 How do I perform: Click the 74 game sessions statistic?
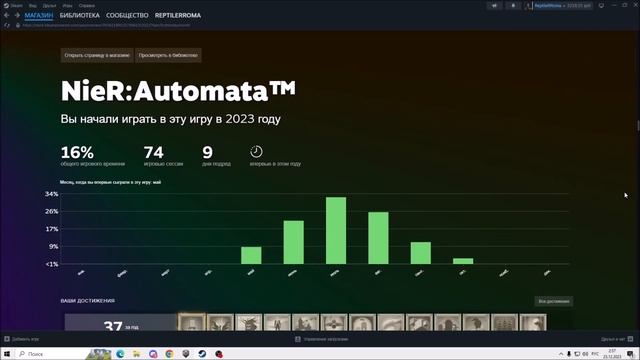point(163,156)
